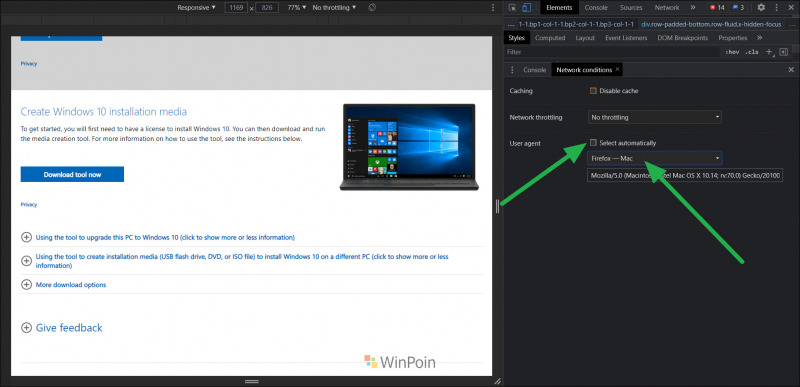Close the bottom drawer panel
This screenshot has width=800, height=387.
click(791, 70)
